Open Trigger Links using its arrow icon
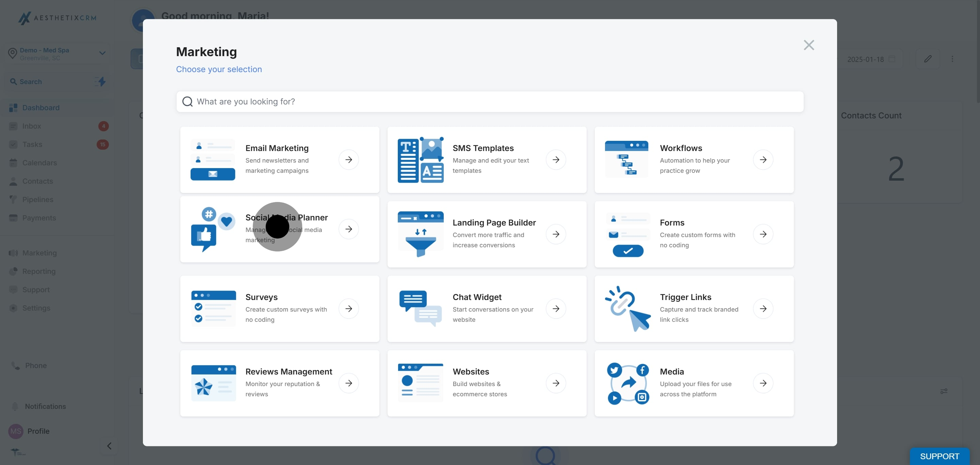 point(764,308)
